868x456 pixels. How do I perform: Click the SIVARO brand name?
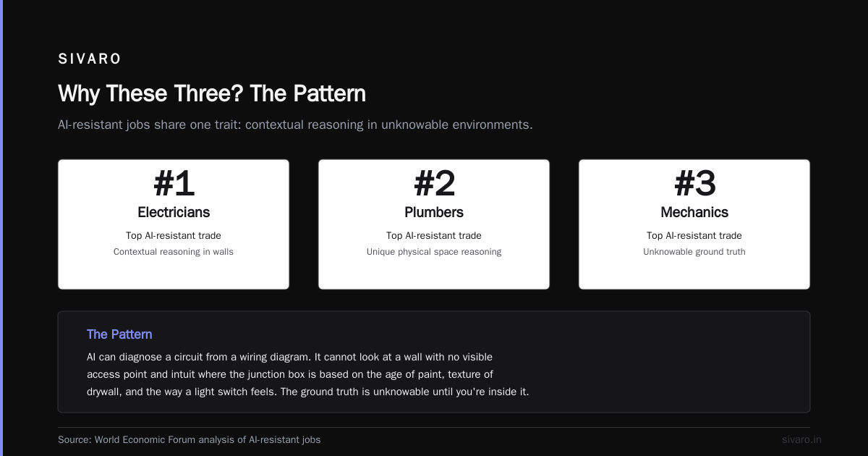[x=90, y=59]
